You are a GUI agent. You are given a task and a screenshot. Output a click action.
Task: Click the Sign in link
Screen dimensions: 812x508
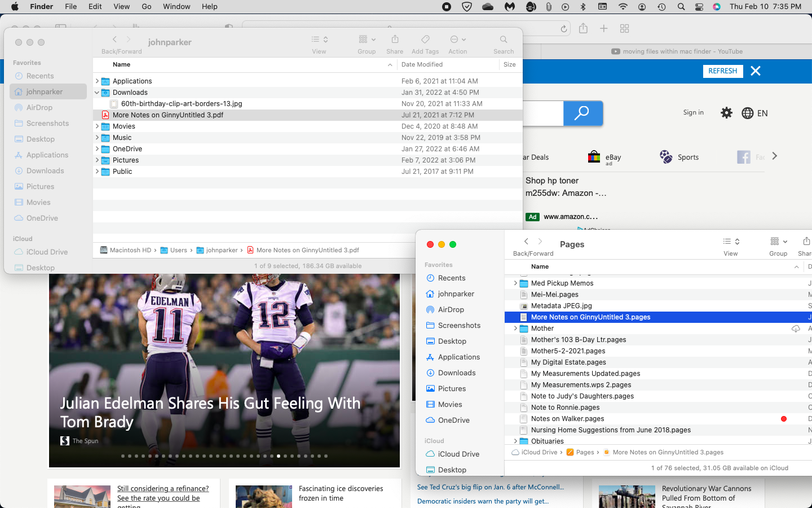(x=693, y=112)
